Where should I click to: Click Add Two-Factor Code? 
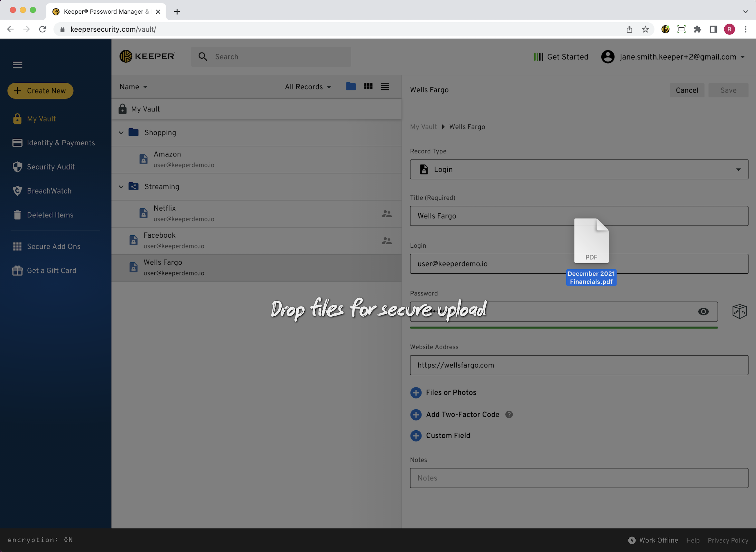455,415
